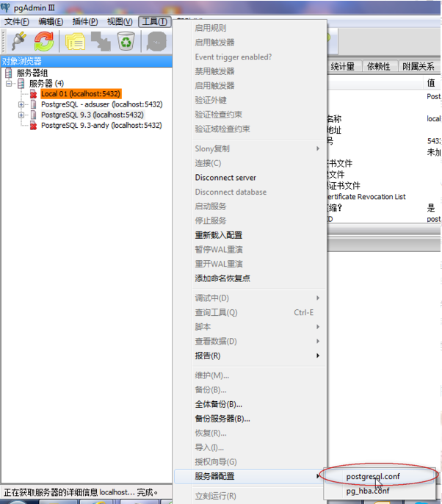Open the 报告(R) submenu arrow
Screen dimensions: 442x504
(x=318, y=356)
